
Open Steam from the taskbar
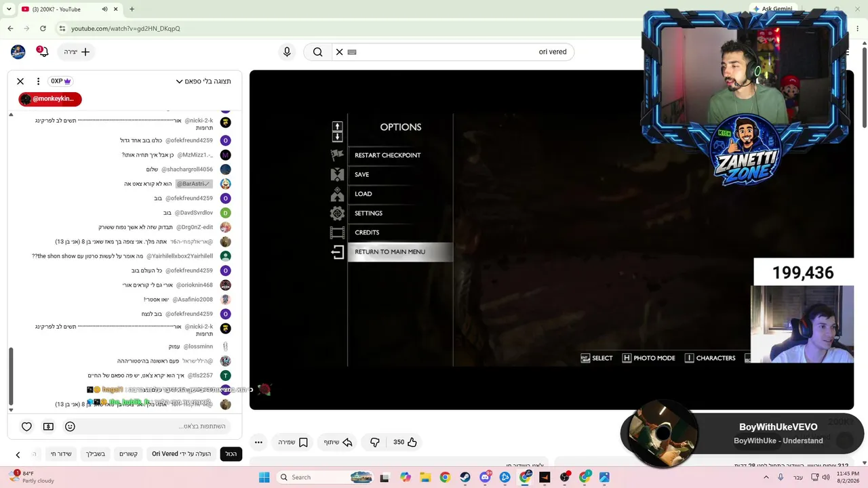(465, 477)
